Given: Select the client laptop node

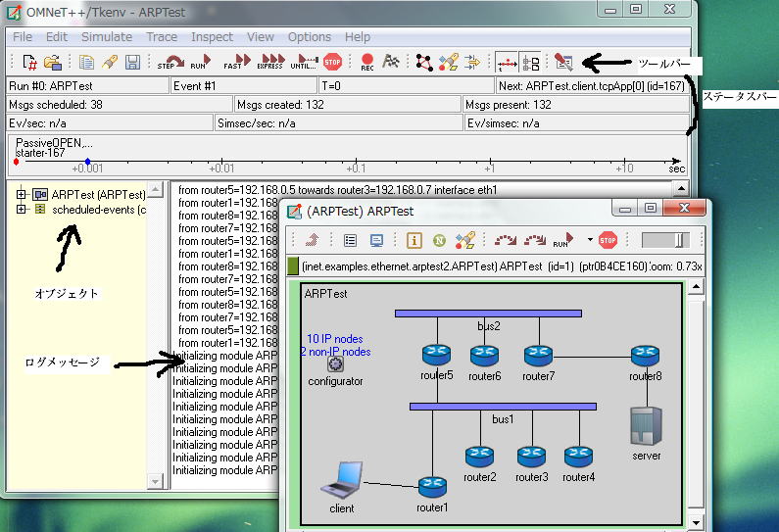Looking at the screenshot, I should [x=342, y=480].
